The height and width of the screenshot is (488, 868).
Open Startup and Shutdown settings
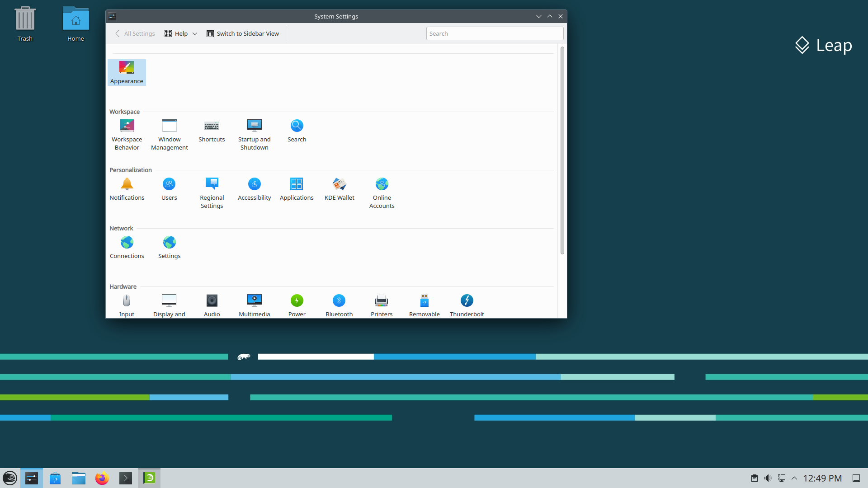[x=255, y=135]
